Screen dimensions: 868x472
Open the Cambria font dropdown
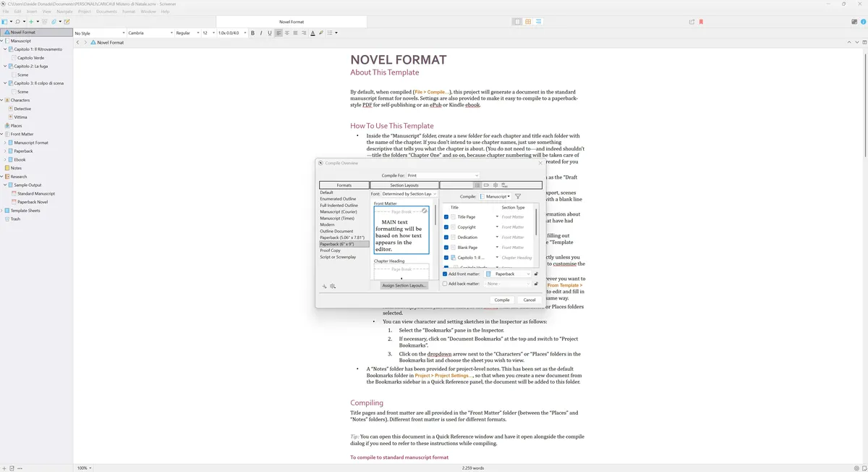150,33
